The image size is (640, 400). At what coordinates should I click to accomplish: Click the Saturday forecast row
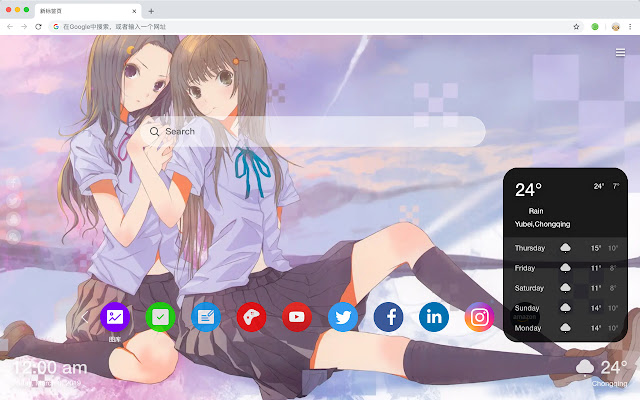coord(566,288)
